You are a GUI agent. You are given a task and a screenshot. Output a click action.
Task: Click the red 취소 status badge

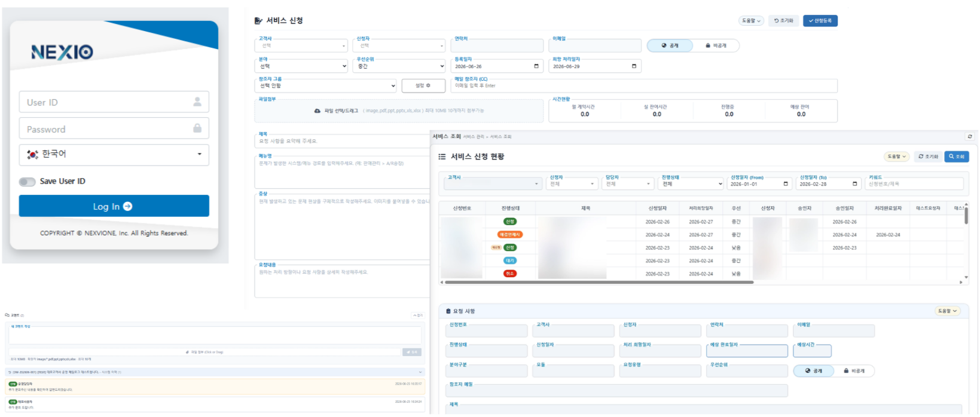point(510,274)
